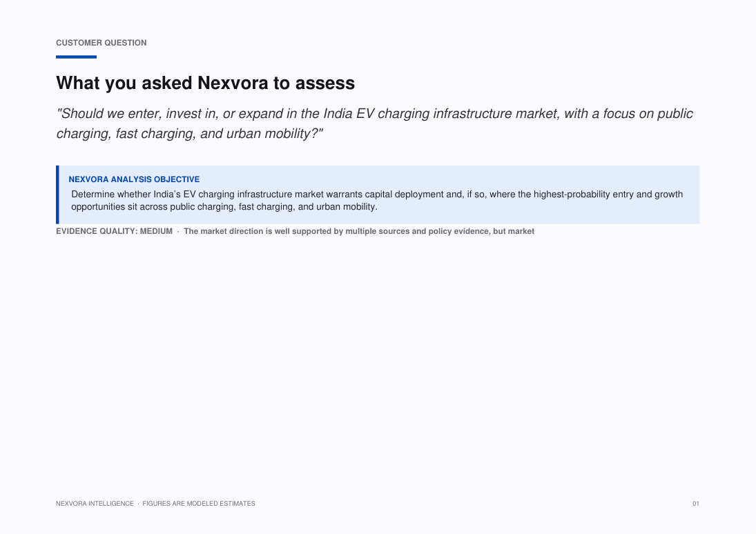Click the FIGURES ARE MODELED ESTIMATES footer note
Screen dimensions: 756x534
[199, 504]
